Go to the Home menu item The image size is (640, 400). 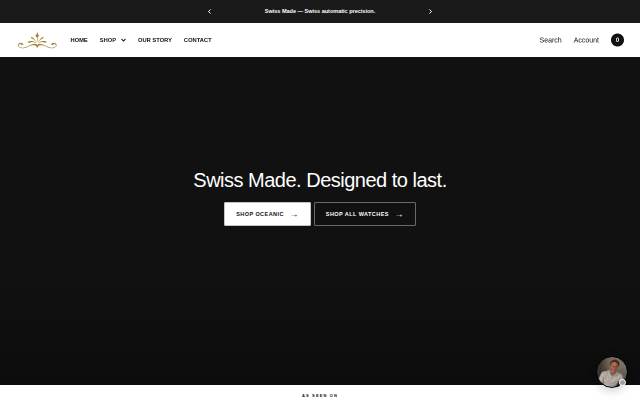click(x=79, y=40)
